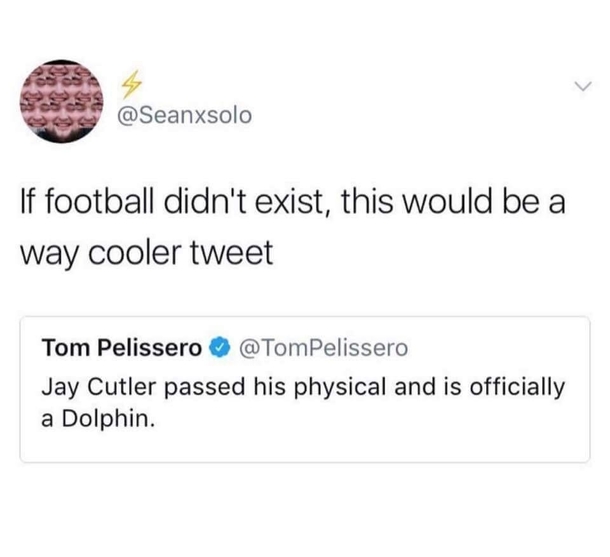
Task: Click the verified badge next to Tom Pelissero
Action: [x=219, y=347]
